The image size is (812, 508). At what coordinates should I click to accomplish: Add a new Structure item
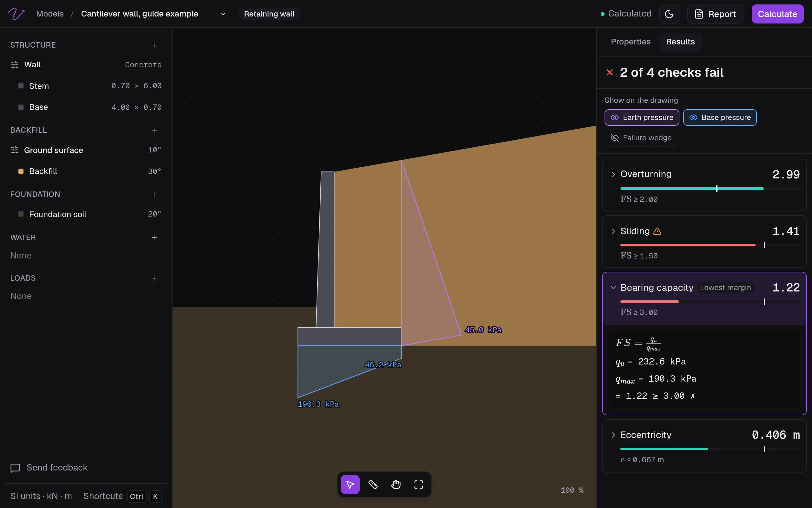(154, 45)
